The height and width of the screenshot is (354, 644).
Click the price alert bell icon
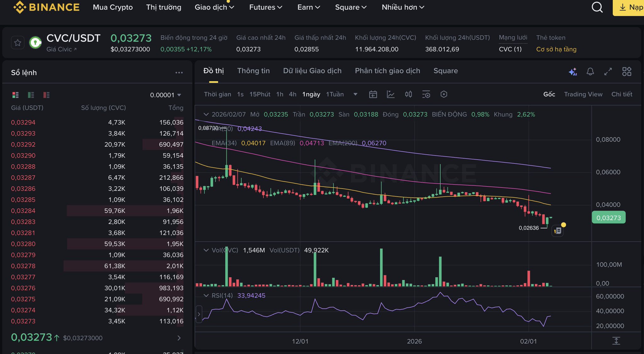[590, 72]
